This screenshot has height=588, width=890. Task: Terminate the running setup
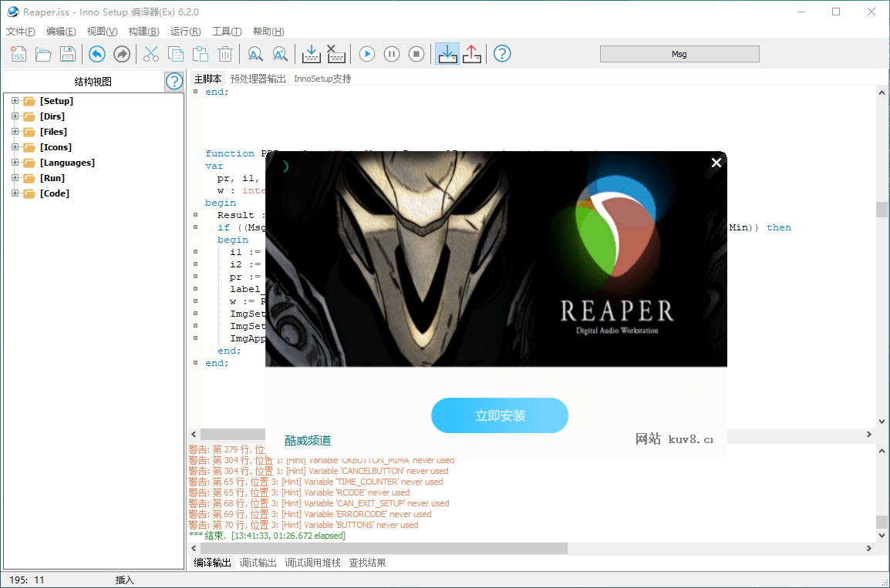(416, 54)
